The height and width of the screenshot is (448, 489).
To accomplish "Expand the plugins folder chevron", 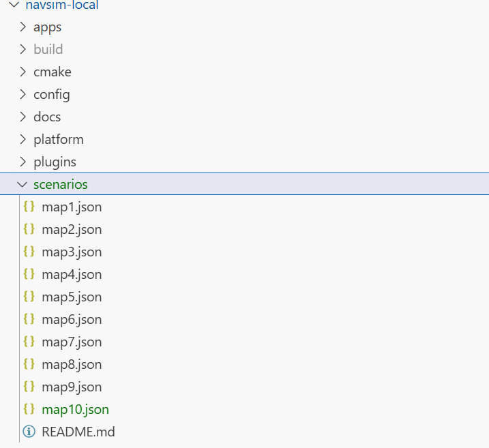I will point(23,162).
